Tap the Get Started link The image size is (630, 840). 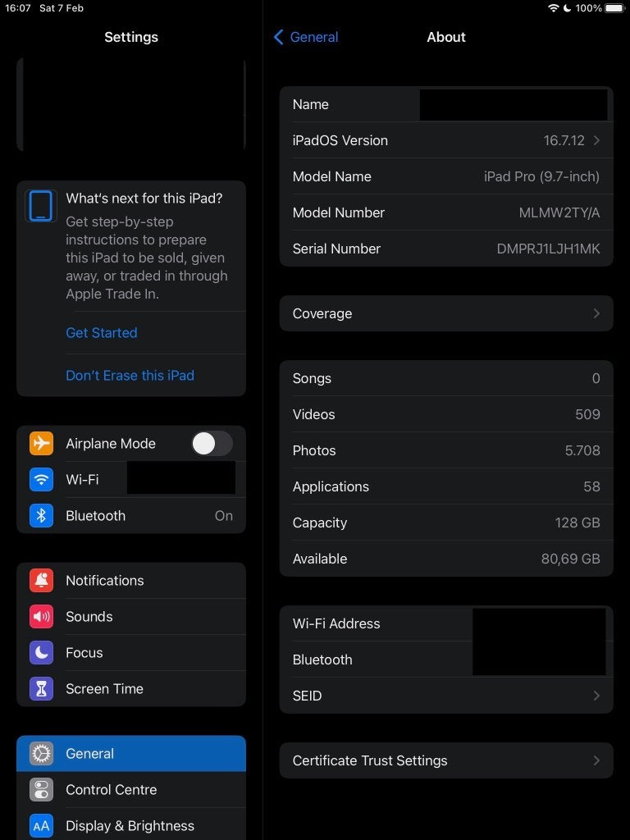pyautogui.click(x=101, y=333)
